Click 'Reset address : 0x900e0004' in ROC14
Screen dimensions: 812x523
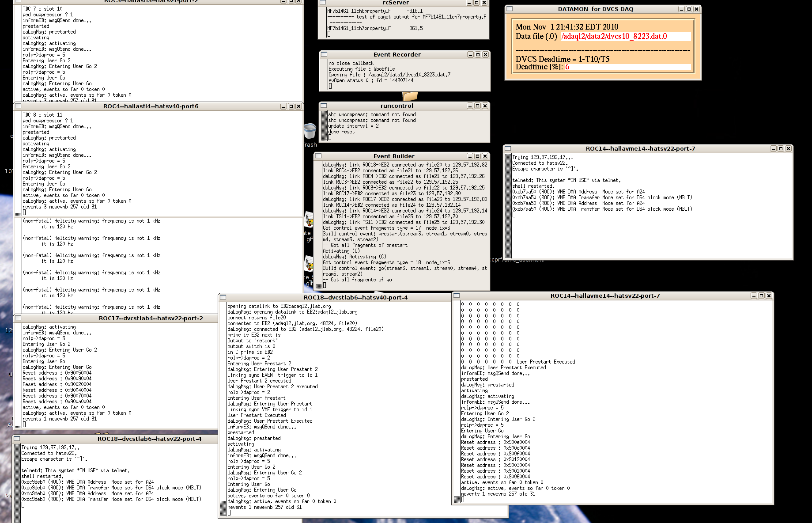coord(495,442)
